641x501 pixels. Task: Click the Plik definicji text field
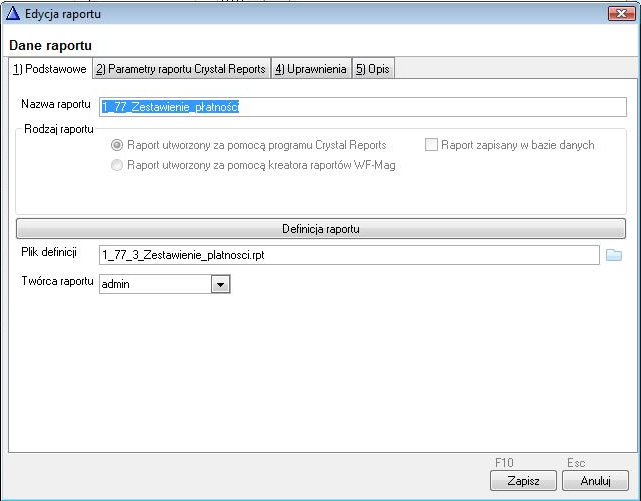(x=348, y=255)
